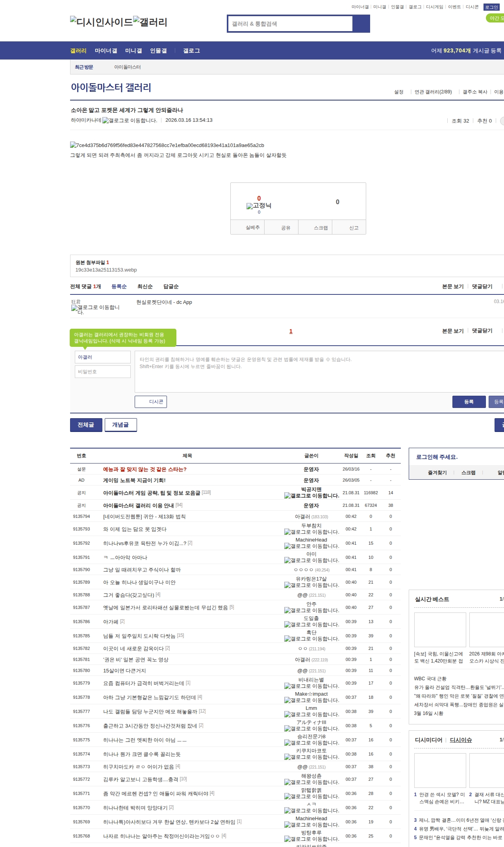Toggle 본문 보기 above the first comment
Image resolution: width=504 pixels, height=847 pixels.
tap(452, 287)
